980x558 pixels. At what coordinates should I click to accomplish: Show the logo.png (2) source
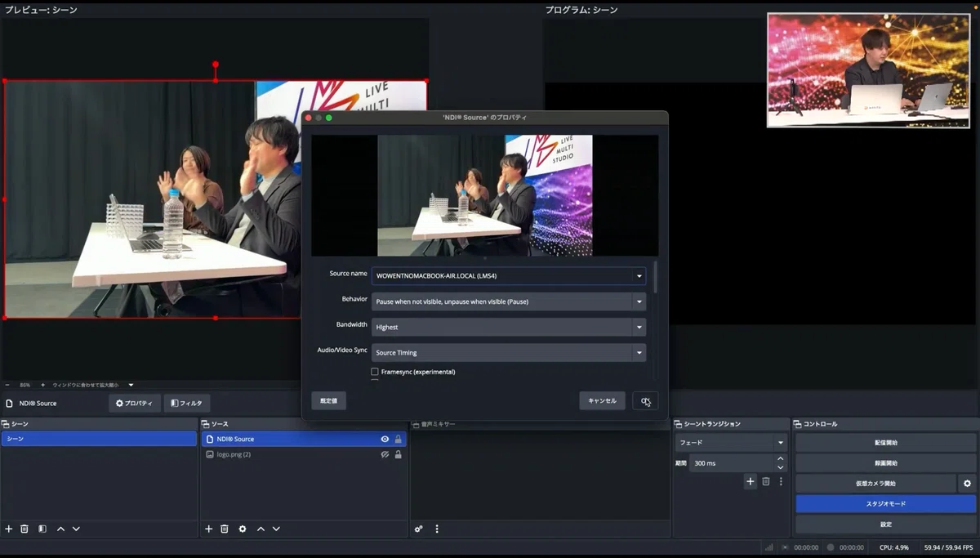385,454
